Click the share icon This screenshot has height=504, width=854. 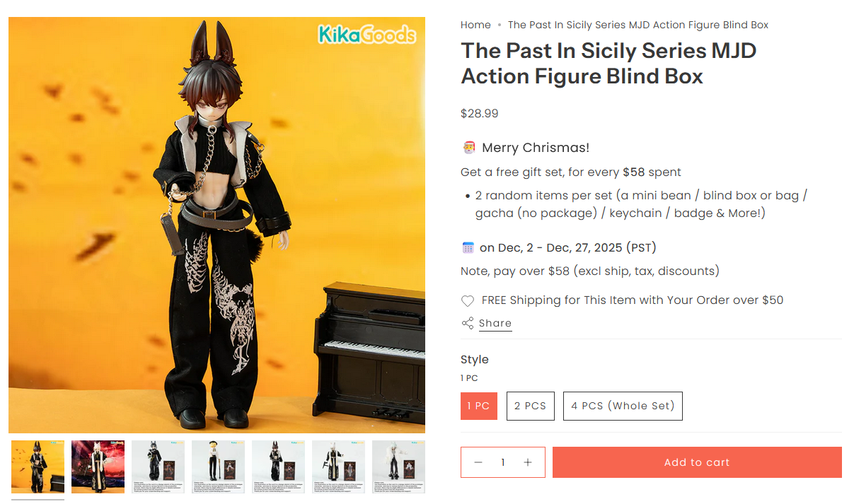pos(468,323)
